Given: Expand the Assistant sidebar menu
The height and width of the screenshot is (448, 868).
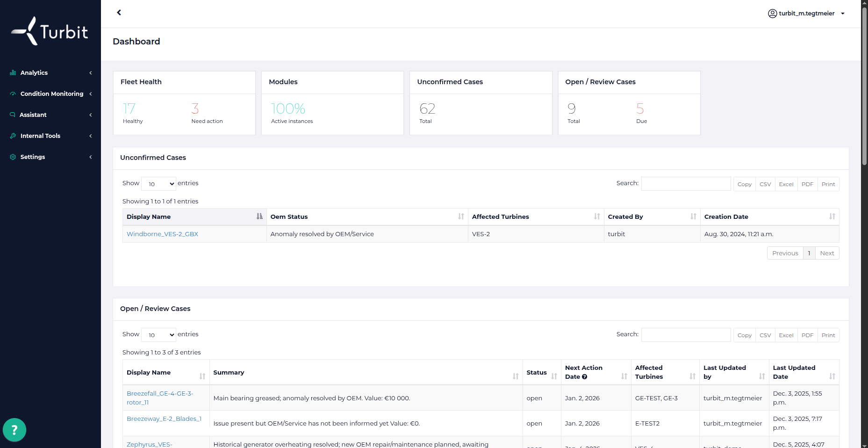Looking at the screenshot, I should click(x=50, y=115).
